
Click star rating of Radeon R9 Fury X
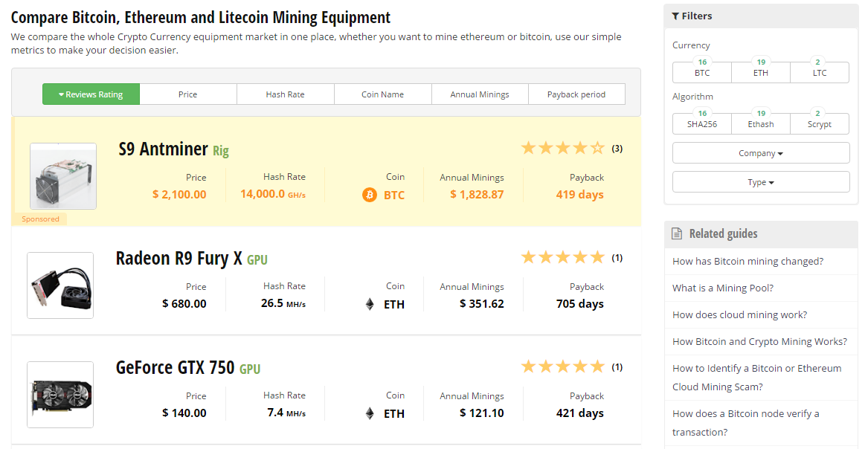click(563, 258)
